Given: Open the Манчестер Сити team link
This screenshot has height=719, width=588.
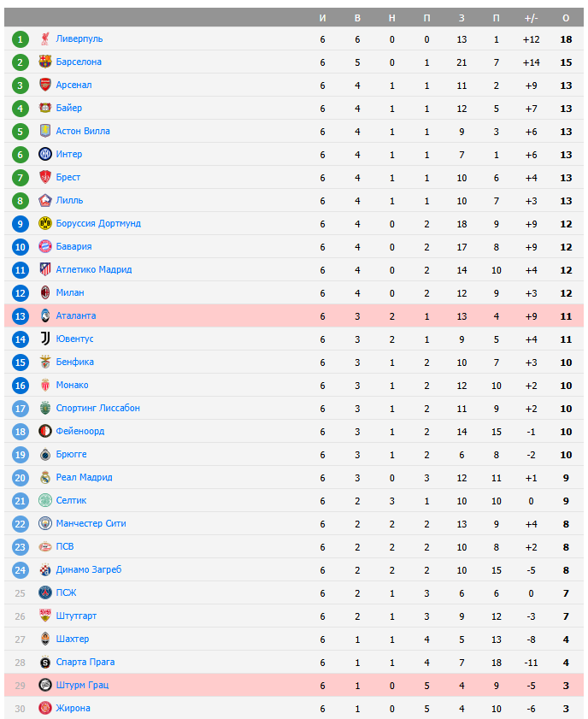Looking at the screenshot, I should (x=91, y=523).
